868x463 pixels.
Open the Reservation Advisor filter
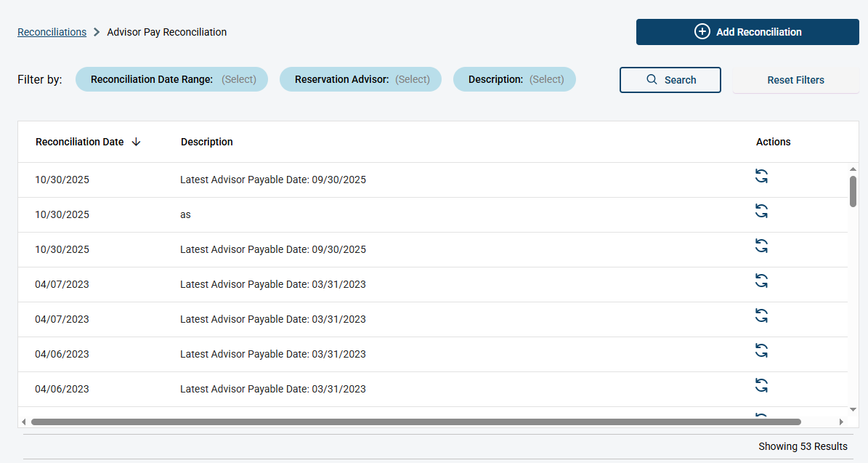[360, 79]
